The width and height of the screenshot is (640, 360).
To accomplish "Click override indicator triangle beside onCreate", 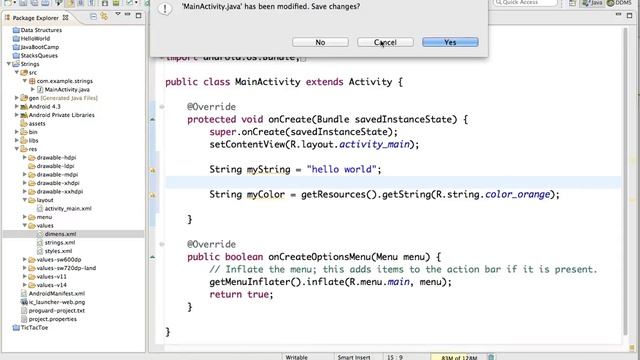I will tap(153, 119).
